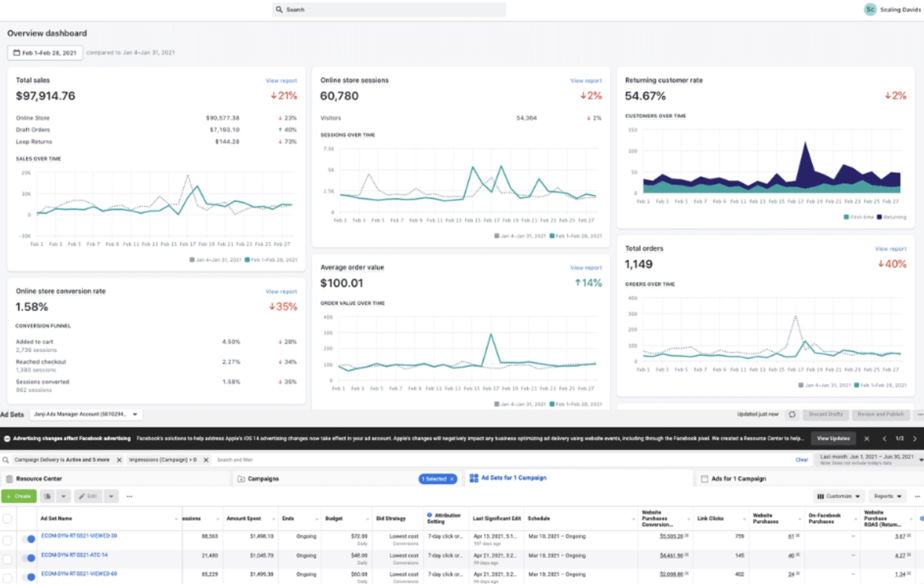924x584 pixels.
Task: Click the duplicate icon next to Create
Action: (47, 496)
